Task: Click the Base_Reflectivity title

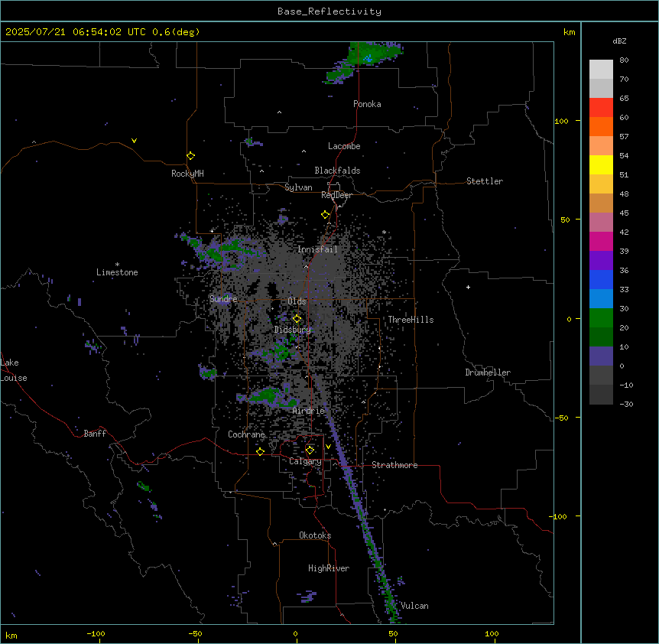Action: (329, 11)
